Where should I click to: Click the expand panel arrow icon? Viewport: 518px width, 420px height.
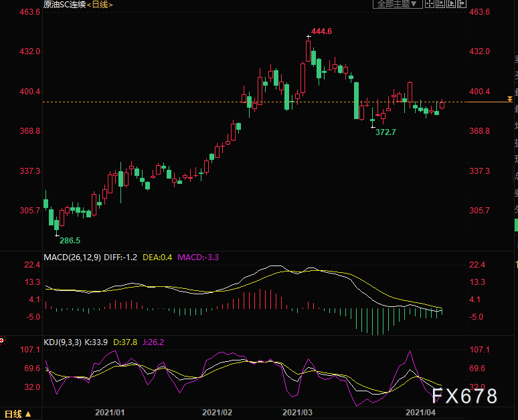click(x=461, y=4)
